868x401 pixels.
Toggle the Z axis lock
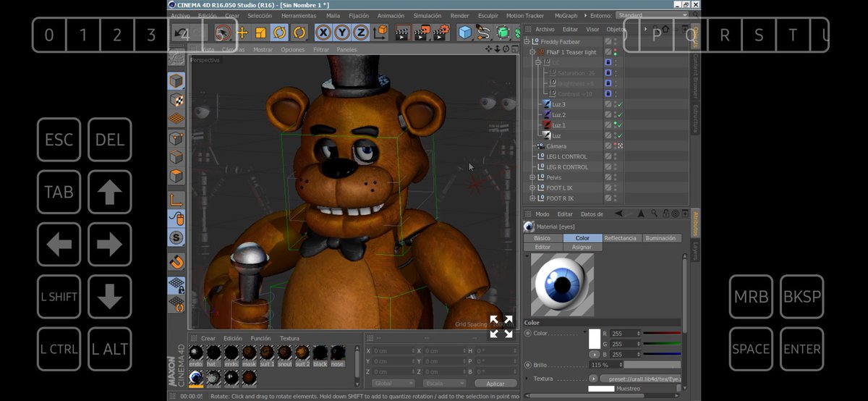360,33
